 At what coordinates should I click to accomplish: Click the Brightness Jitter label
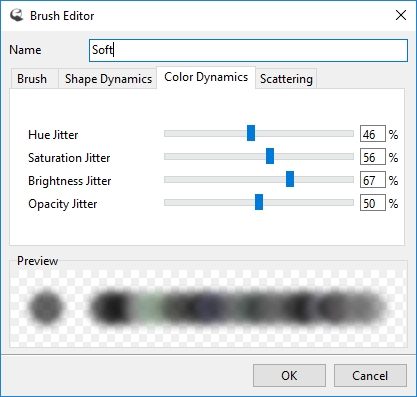70,181
